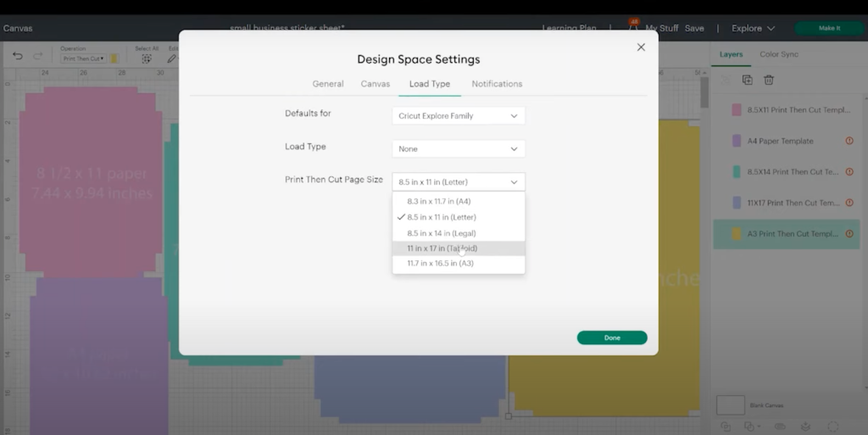The image size is (868, 435).
Task: Click the Make It button
Action: pos(828,28)
